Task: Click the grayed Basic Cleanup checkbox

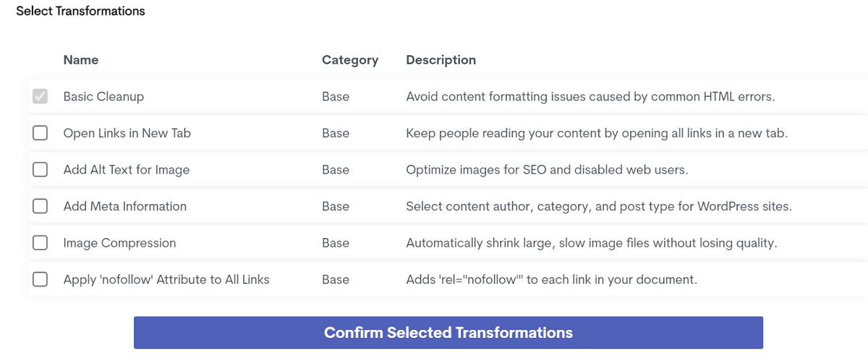Action: pyautogui.click(x=41, y=96)
